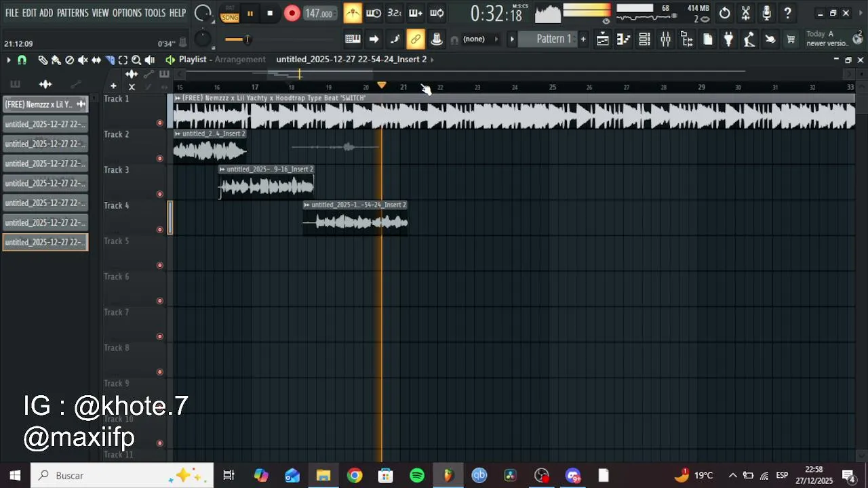Mute Track 4 with its dot
The image size is (868, 488).
[160, 230]
